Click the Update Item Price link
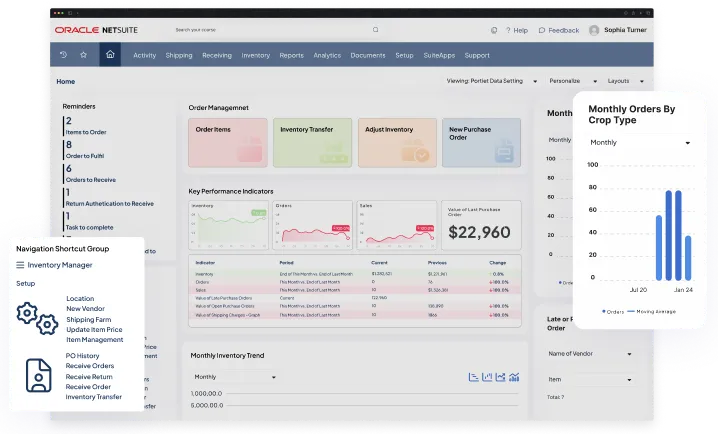Viewport: 718px width, 434px height. coord(94,329)
